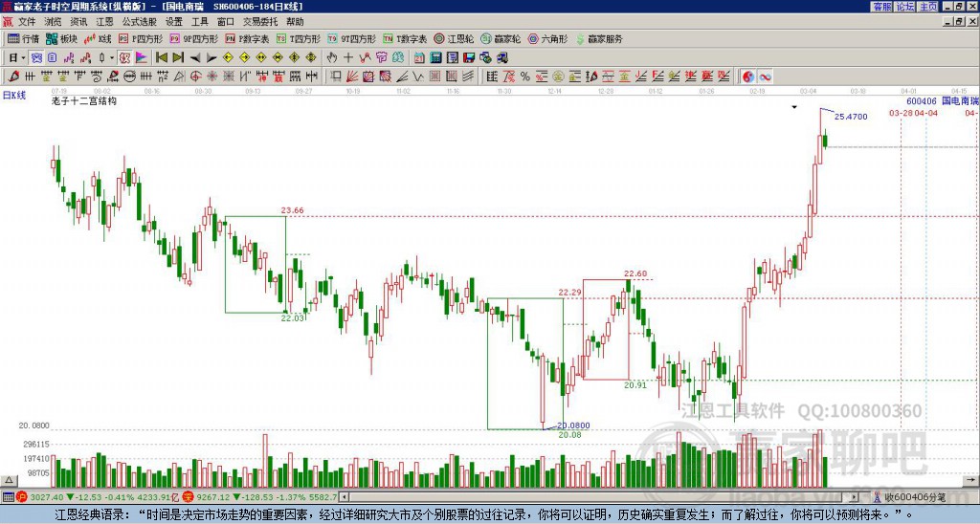Select the hand pan tool
The image size is (980, 524).
click(x=331, y=57)
